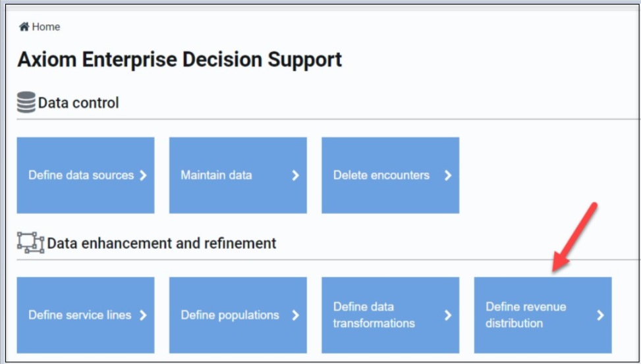Image resolution: width=641 pixels, height=364 pixels.
Task: Click chevron arrow on Delete encounters tile
Action: tap(448, 175)
